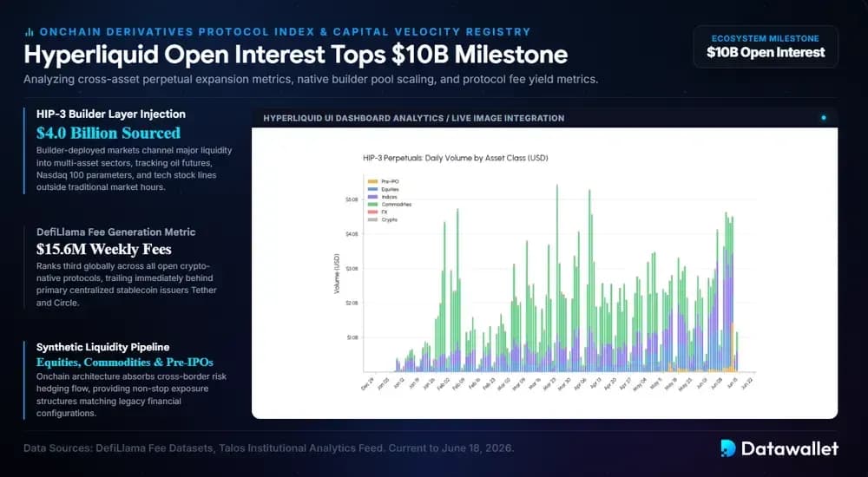Click the ECOSYSTEM MILESTONE label
Viewport: 868px width, 477px height.
point(766,39)
